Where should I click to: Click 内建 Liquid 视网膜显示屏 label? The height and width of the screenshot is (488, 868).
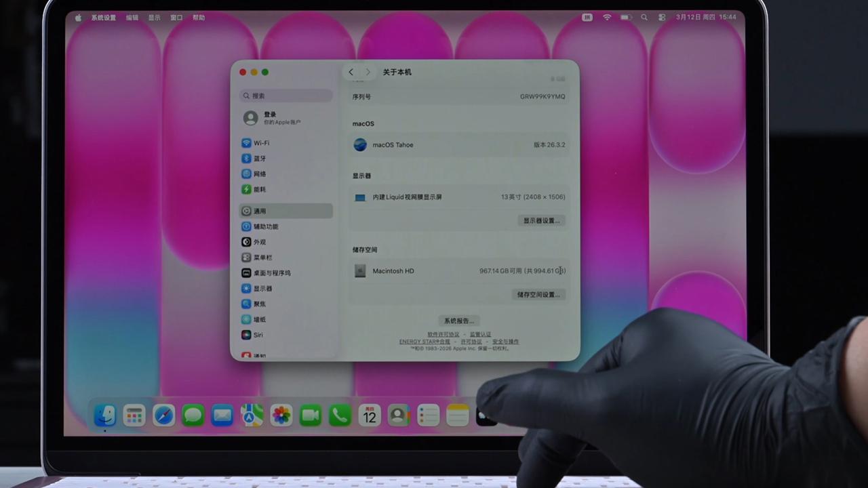click(x=407, y=197)
